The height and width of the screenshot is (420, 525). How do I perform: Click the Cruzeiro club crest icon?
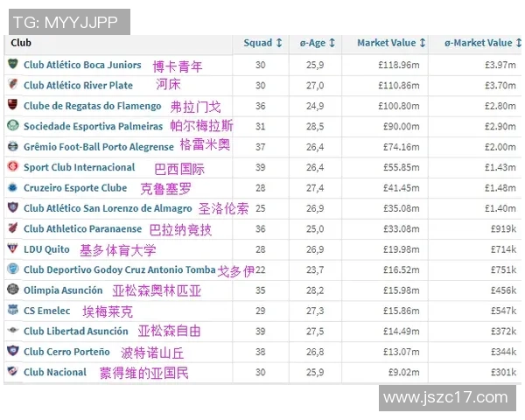(x=13, y=187)
